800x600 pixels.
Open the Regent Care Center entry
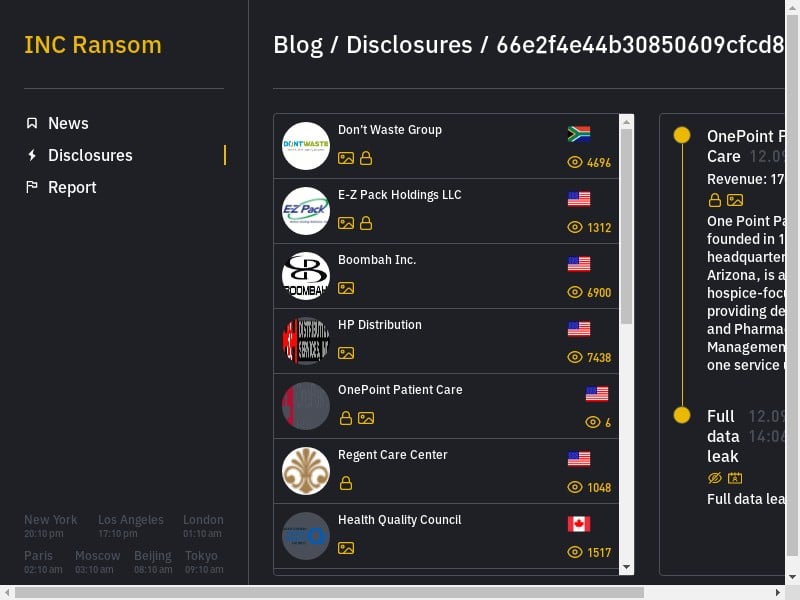(446, 471)
